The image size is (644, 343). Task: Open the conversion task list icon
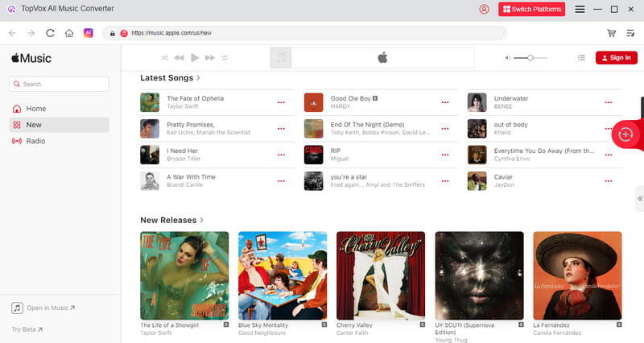630,33
